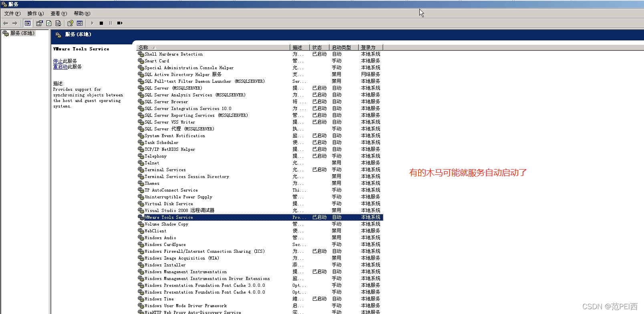The image size is (644, 314).
Task: Select the Task Scheduler service icon
Action: pos(141,142)
